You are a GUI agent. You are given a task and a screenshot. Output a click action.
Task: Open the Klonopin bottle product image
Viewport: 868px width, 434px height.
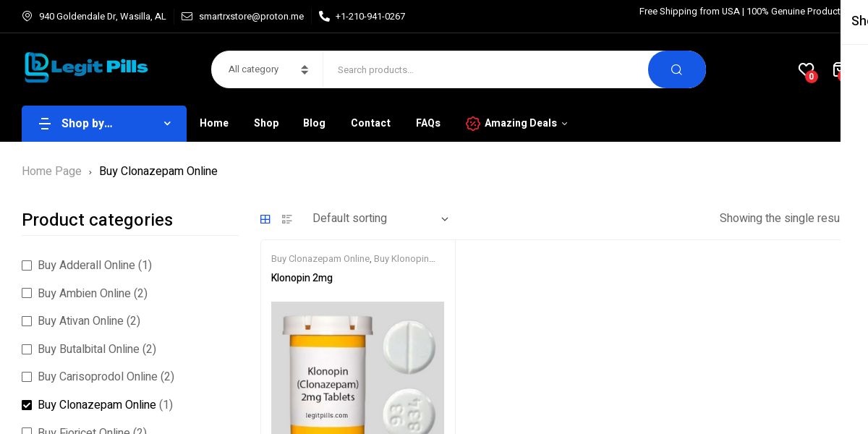tap(357, 367)
